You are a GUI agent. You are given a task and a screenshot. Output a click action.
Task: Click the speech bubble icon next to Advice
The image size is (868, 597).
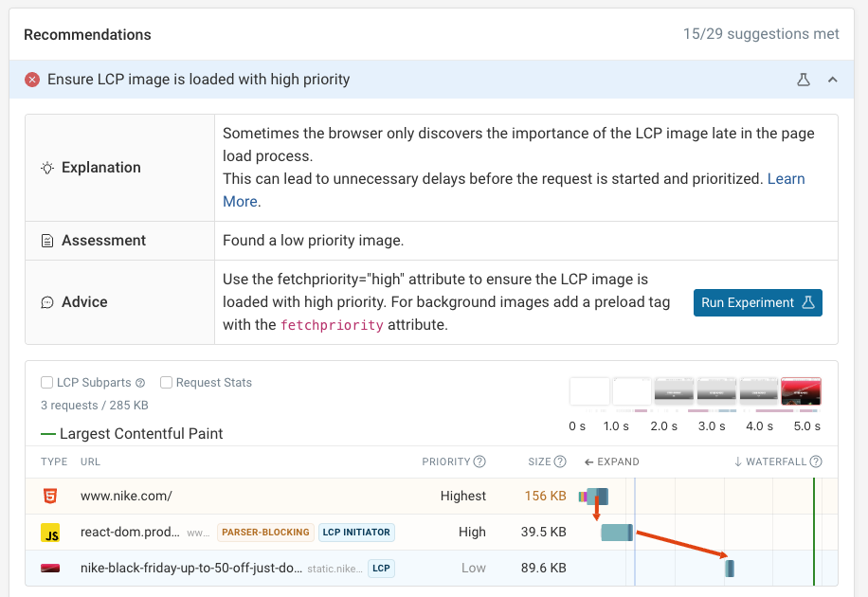tap(47, 301)
